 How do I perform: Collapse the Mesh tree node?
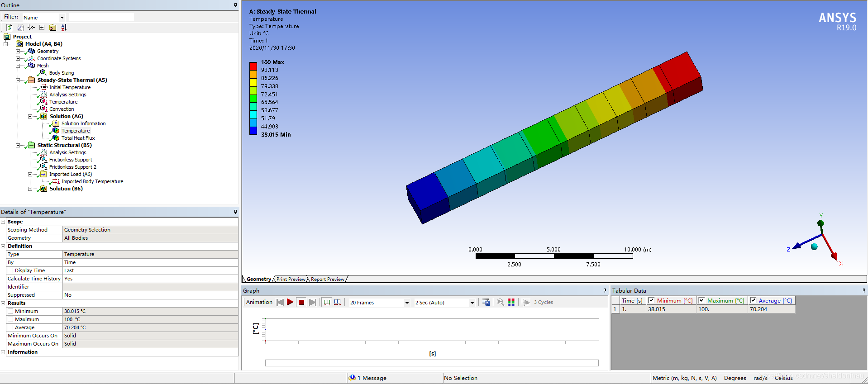tap(18, 66)
